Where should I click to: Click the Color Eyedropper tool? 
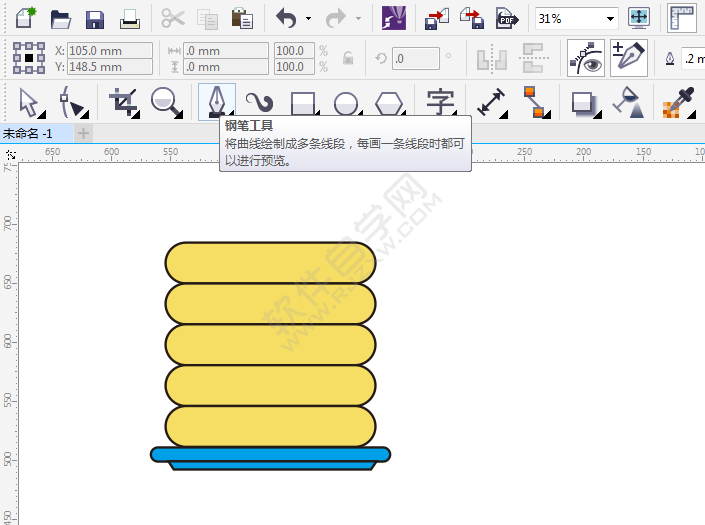pyautogui.click(x=678, y=102)
